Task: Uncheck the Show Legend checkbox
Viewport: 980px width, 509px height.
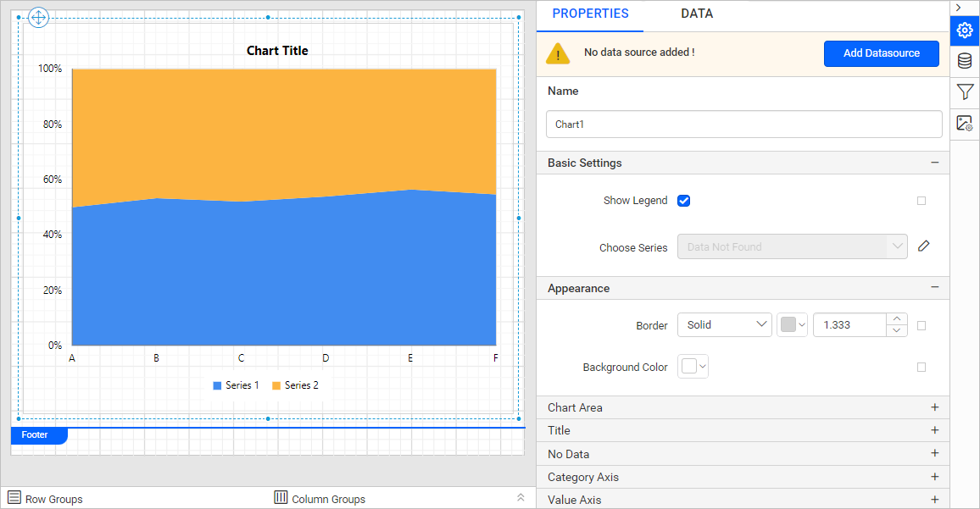Action: click(684, 201)
